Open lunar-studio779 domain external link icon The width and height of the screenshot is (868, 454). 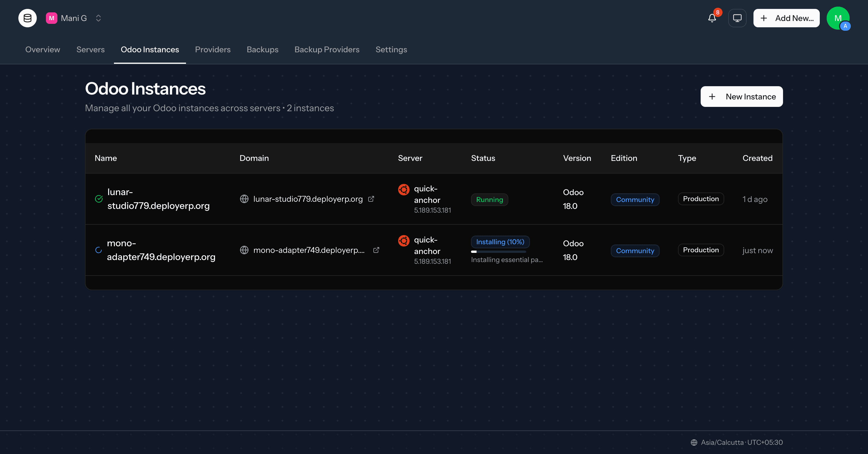click(x=371, y=199)
